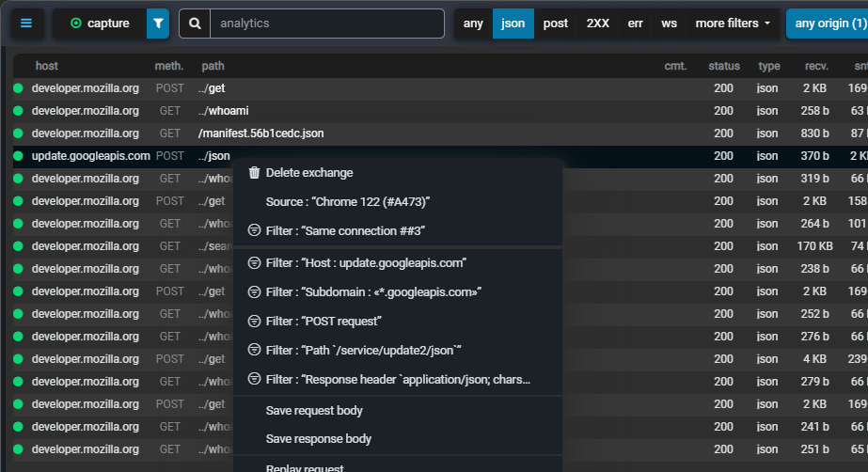Toggle the json filter button
The height and width of the screenshot is (472, 868).
[513, 24]
